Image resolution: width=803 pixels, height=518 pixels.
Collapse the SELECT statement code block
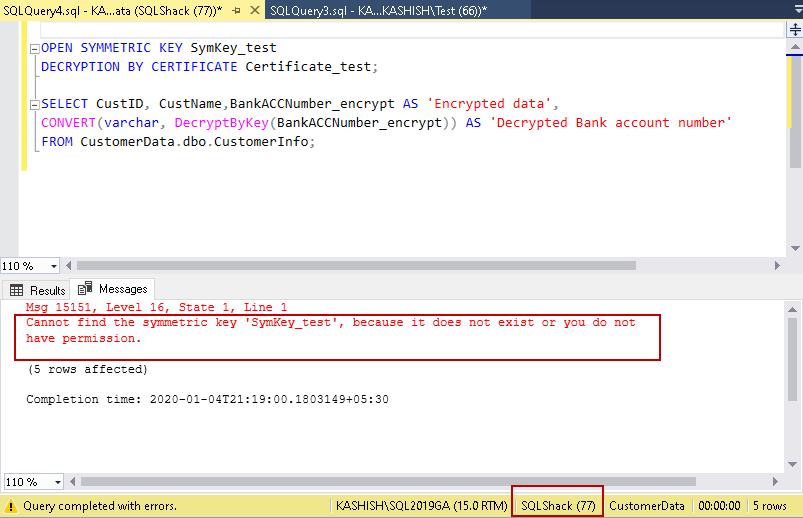pyautogui.click(x=35, y=105)
